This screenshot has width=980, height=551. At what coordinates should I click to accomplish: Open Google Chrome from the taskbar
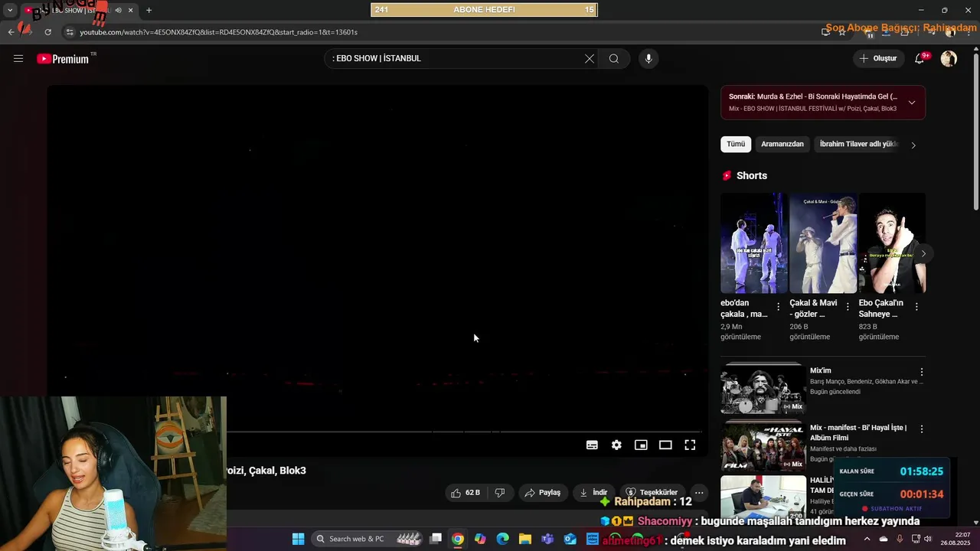[457, 539]
